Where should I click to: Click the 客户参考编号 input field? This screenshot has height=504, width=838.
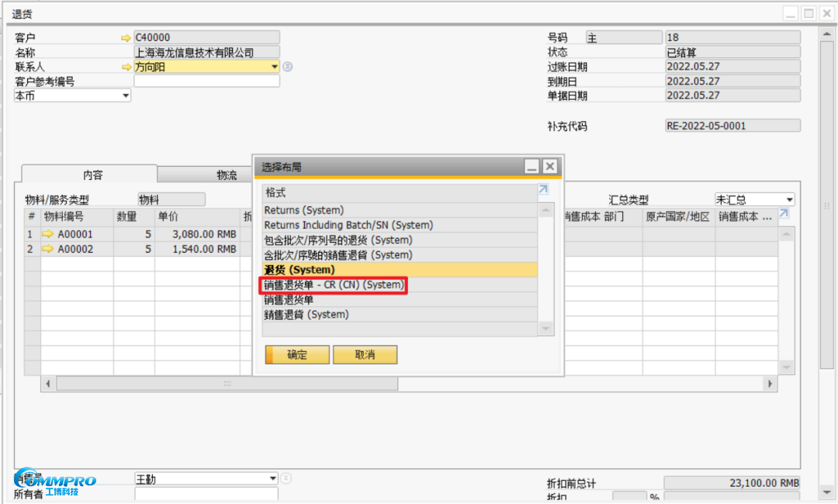206,81
